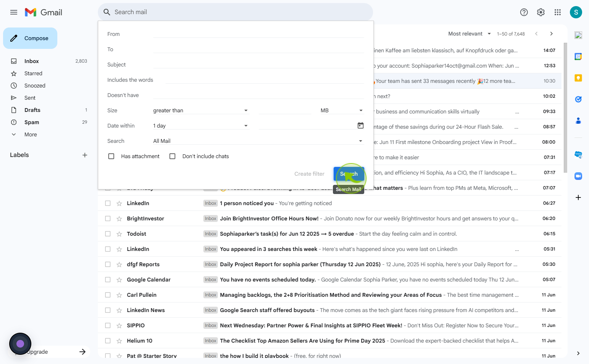Hide side panel chevron at bottom right
589x364 pixels.
point(578,353)
